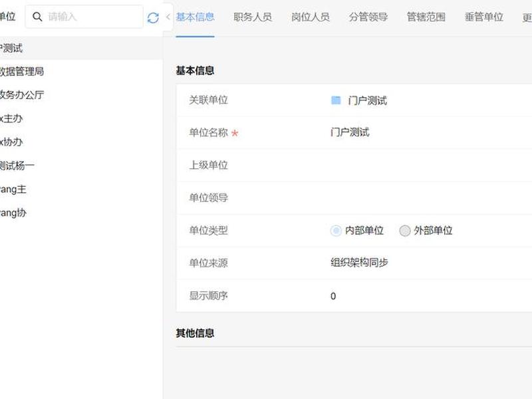Select 政务办公厅 in the unit list
The height and width of the screenshot is (399, 532).
[x=81, y=95]
